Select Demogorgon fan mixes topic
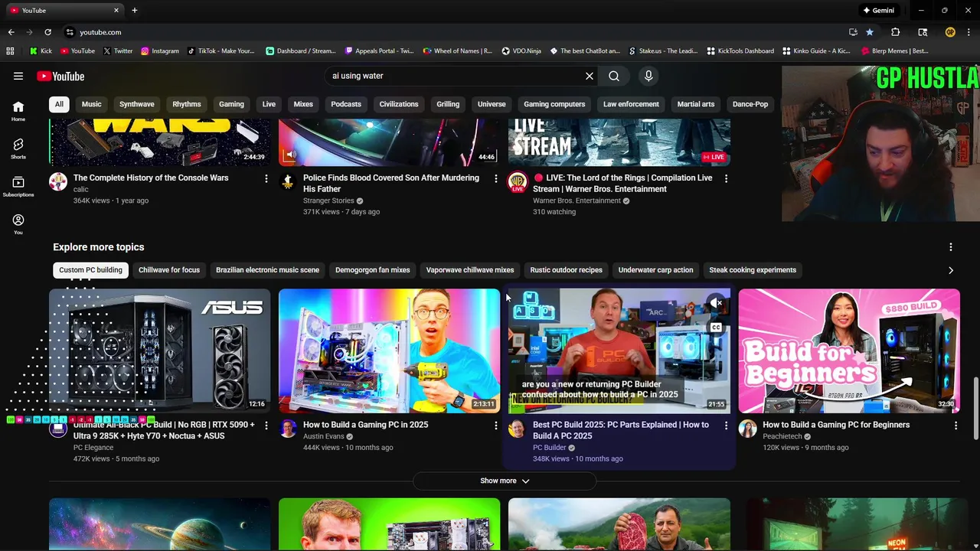The width and height of the screenshot is (980, 551). [x=373, y=270]
